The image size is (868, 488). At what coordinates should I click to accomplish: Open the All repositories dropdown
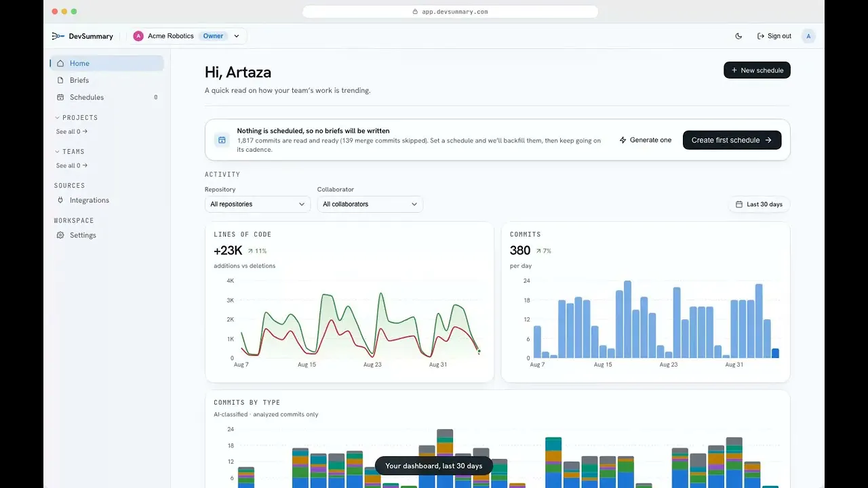258,204
